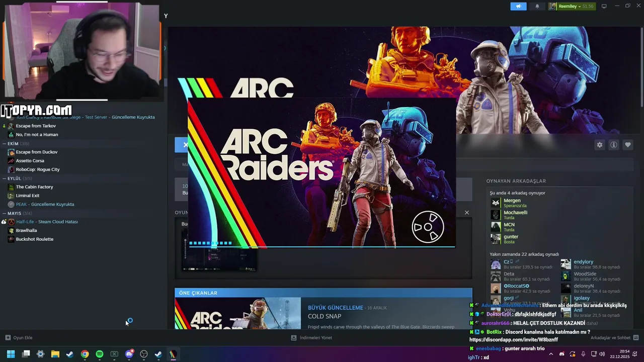The height and width of the screenshot is (362, 644).
Task: Close the small panel with X
Action: click(x=467, y=213)
